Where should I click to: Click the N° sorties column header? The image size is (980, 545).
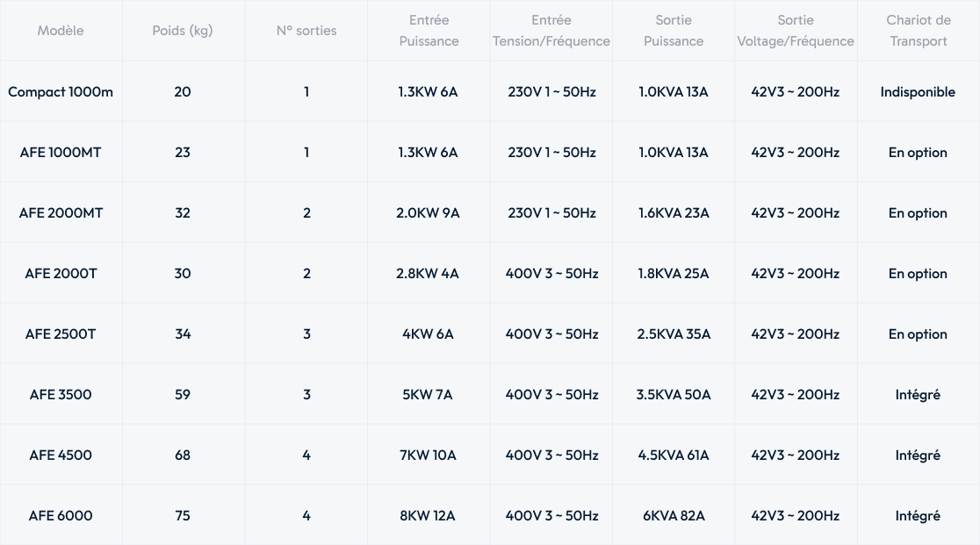306,31
